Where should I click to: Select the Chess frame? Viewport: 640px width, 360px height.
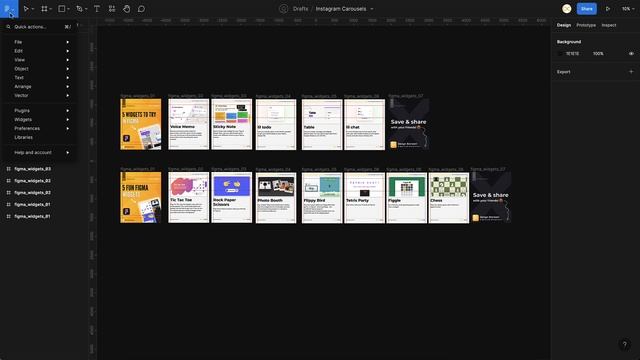coord(449,198)
